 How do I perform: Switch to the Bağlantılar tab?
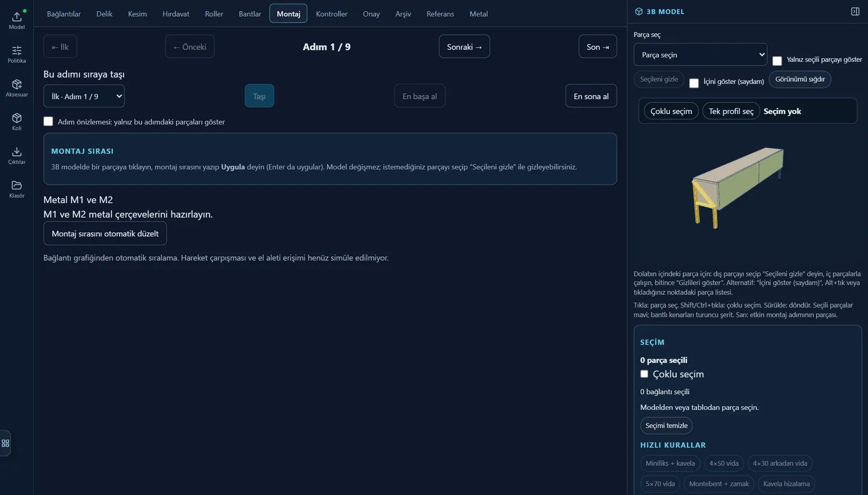(63, 14)
